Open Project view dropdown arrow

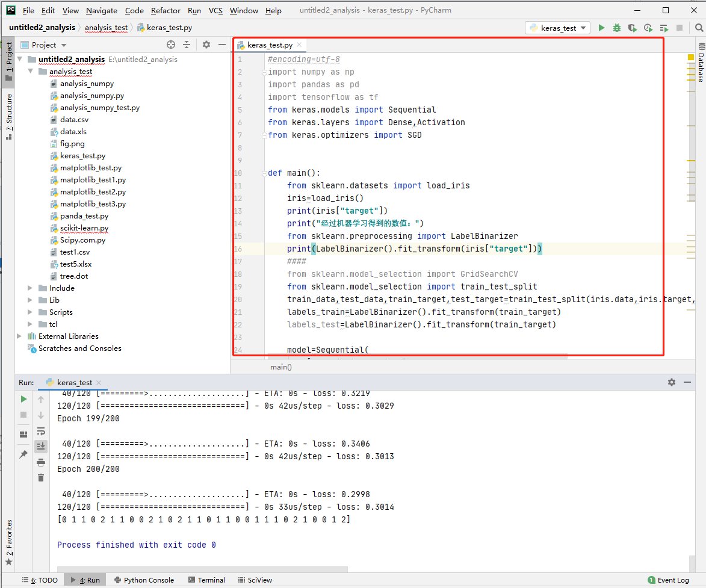pyautogui.click(x=63, y=45)
